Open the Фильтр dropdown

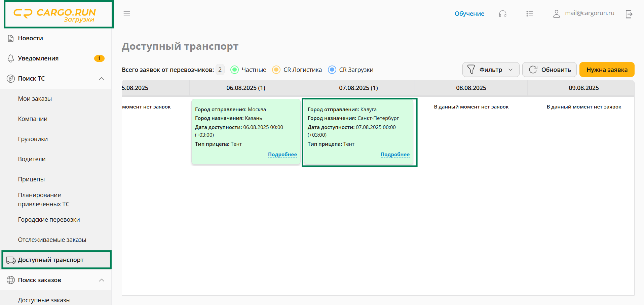click(491, 70)
